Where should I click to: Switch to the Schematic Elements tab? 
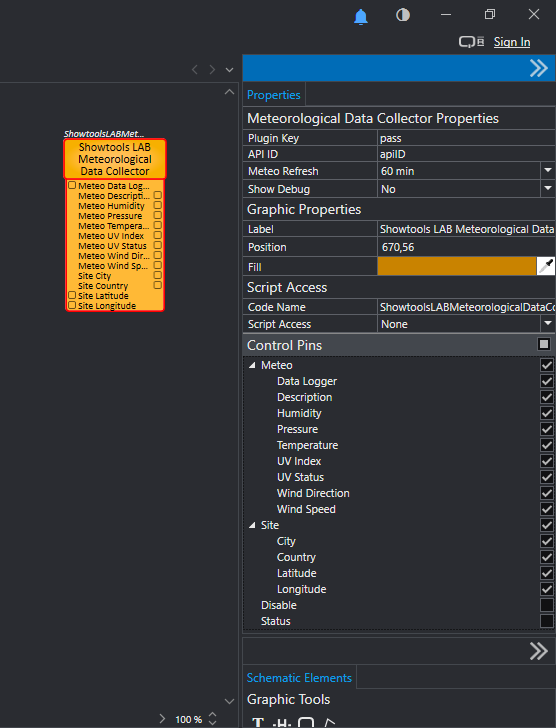(299, 678)
